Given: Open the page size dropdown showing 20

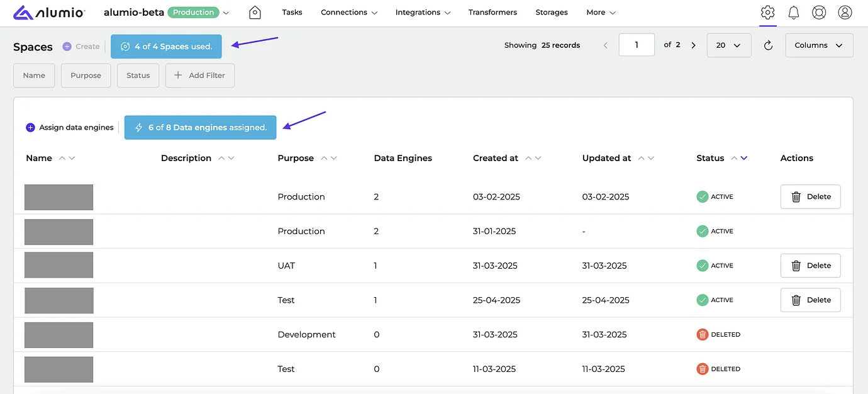Looking at the screenshot, I should click(729, 45).
